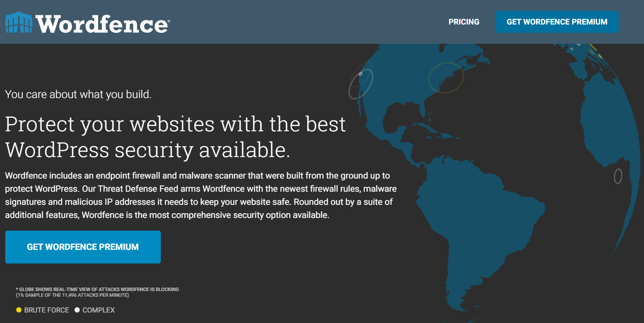644x323 pixels.
Task: Click white oval attack marker near West Africa
Action: tap(618, 176)
